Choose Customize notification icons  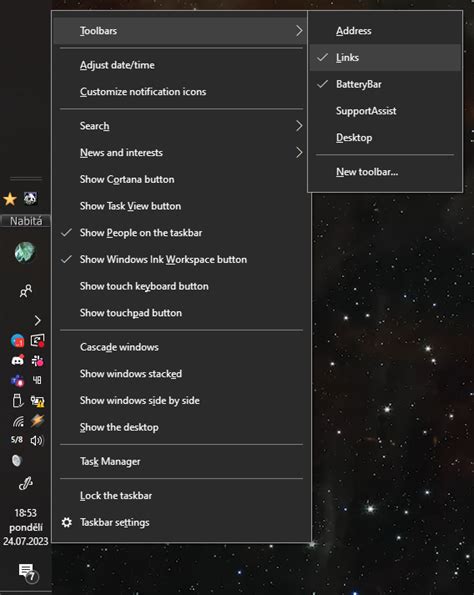click(181, 91)
